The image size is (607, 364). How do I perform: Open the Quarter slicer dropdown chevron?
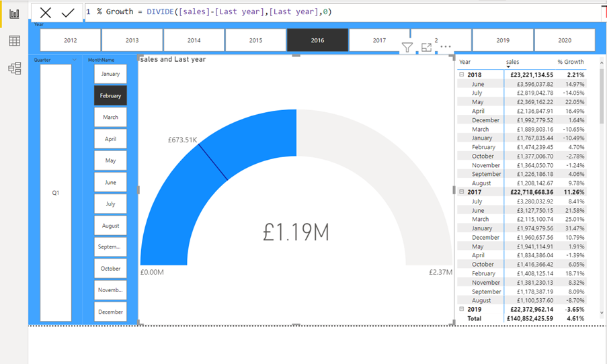click(74, 60)
